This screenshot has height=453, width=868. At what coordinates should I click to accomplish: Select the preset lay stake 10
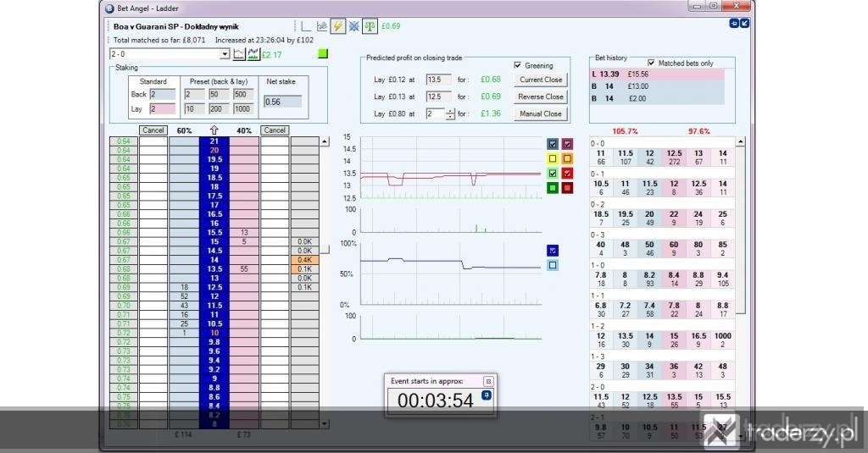(x=195, y=109)
